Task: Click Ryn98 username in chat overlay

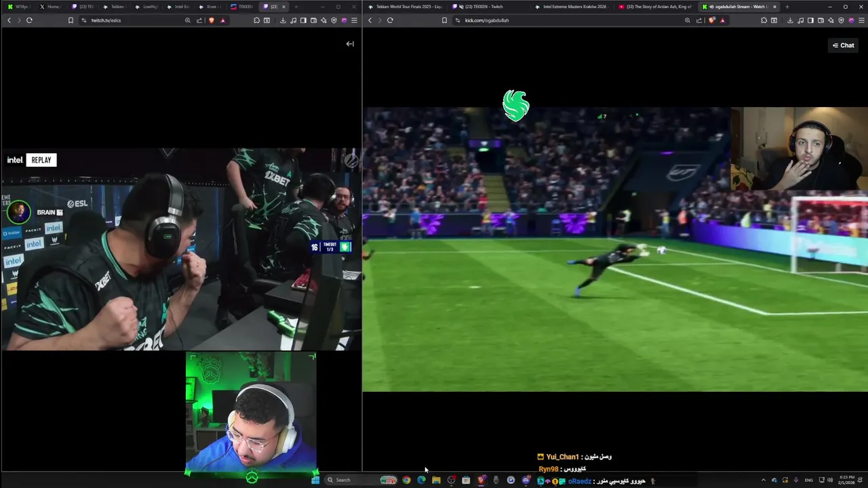Action: (549, 469)
